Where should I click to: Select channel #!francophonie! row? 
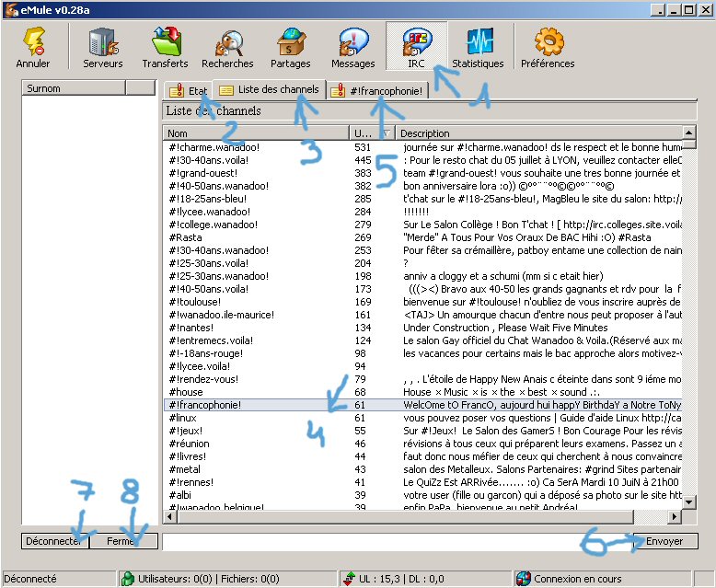[422, 405]
